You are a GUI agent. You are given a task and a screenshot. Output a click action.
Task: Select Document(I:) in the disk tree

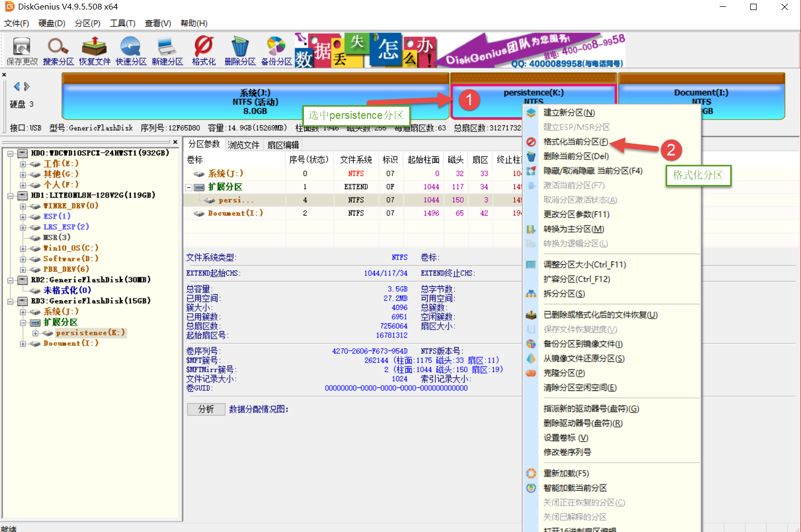pos(71,343)
